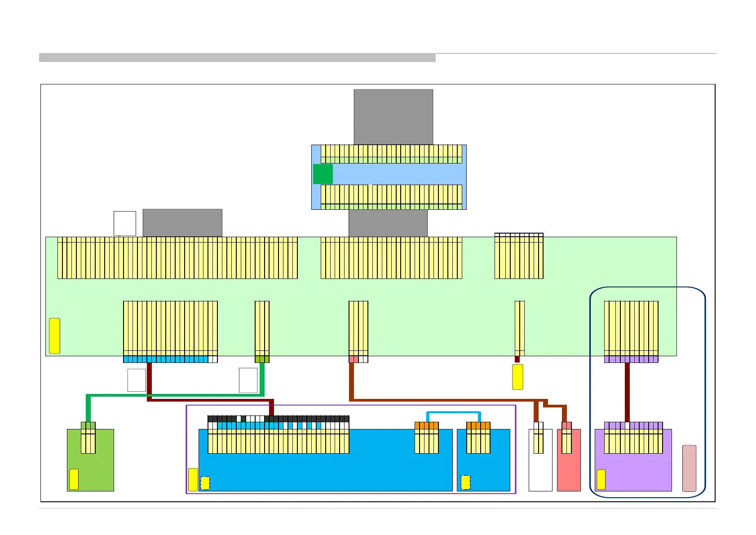Select the dashed yellow marker in the large blue module
Screen dimensions: 756x535
click(x=205, y=482)
